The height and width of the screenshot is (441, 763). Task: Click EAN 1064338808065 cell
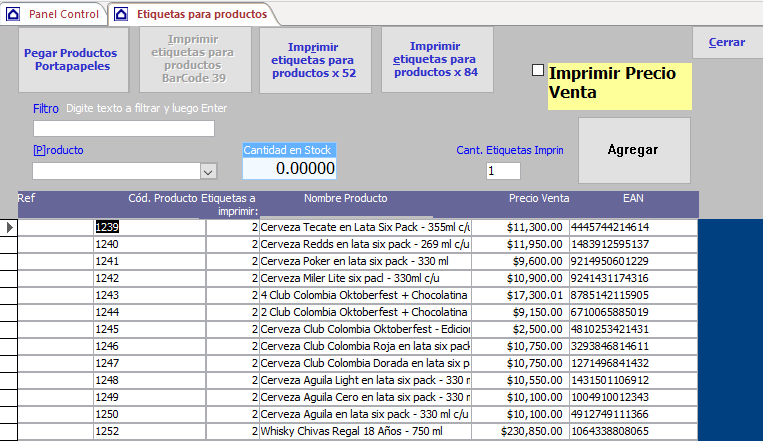634,431
